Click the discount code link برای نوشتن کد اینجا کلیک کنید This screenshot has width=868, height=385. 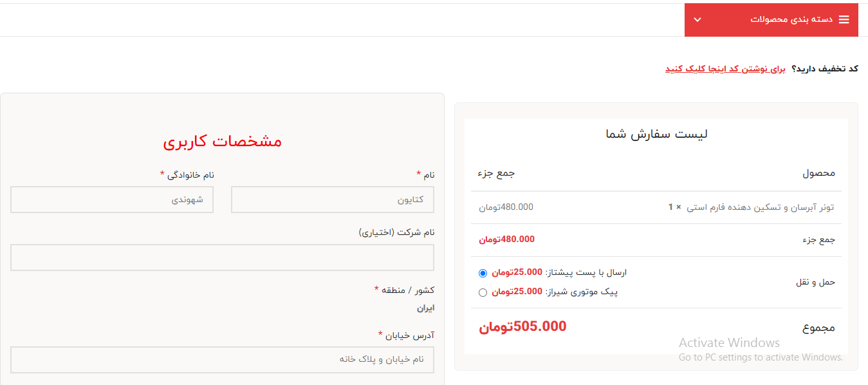pos(725,68)
